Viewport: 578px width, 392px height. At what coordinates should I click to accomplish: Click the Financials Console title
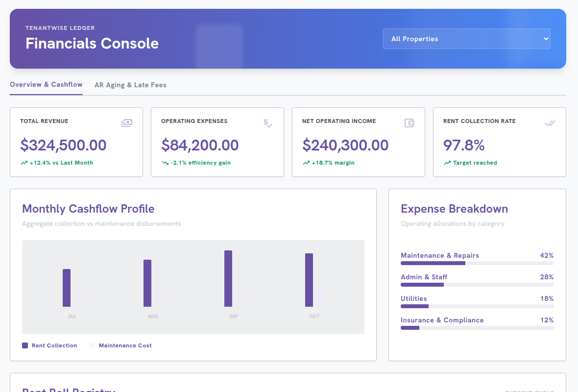coord(92,44)
